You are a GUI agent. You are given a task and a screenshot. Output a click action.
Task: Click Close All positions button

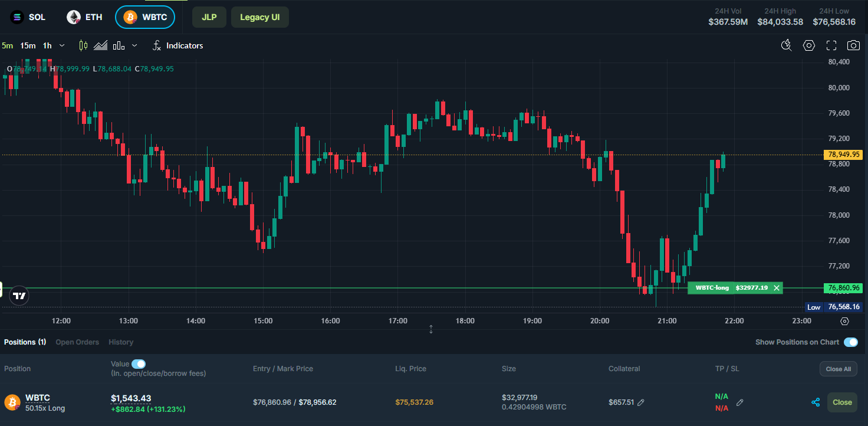(838, 369)
